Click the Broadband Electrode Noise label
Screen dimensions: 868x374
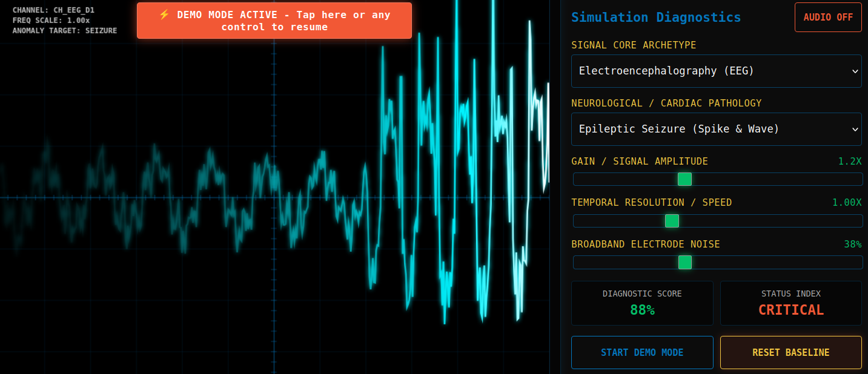(x=646, y=244)
